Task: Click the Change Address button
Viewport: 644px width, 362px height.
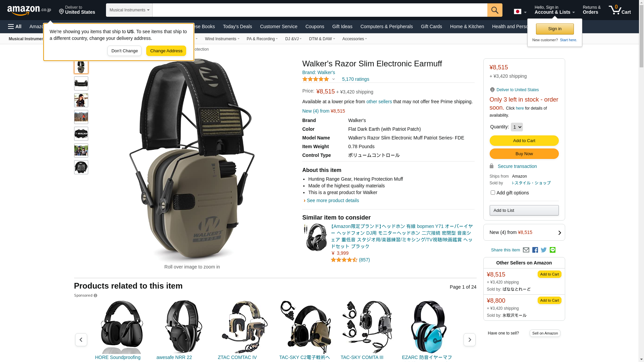Action: (166, 51)
